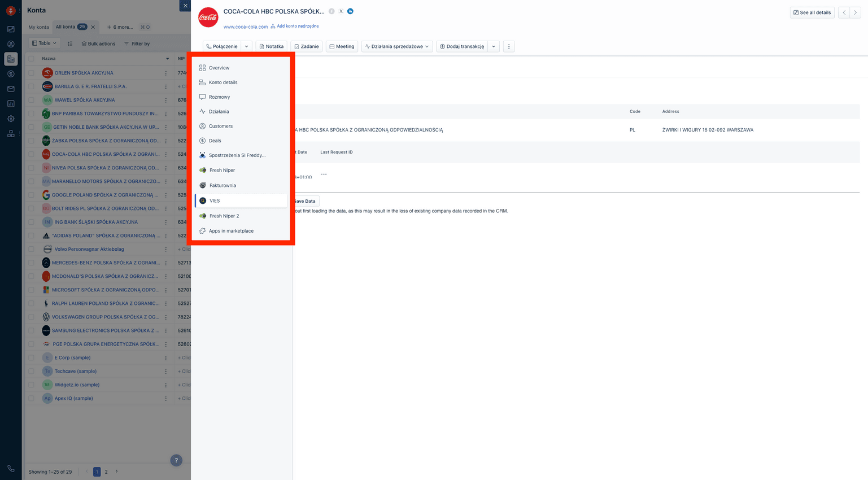Open row menu for WAWEL SPÓŁKA AKCYJNA

click(166, 100)
